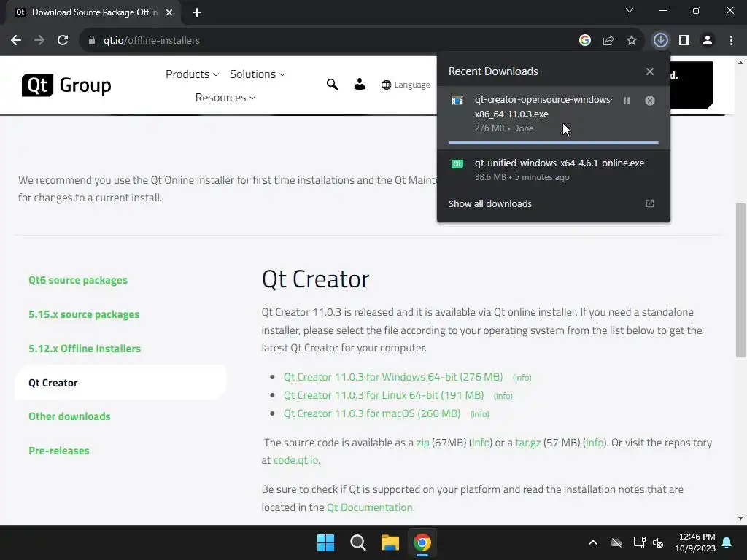Click info link next to Windows download

tap(522, 378)
